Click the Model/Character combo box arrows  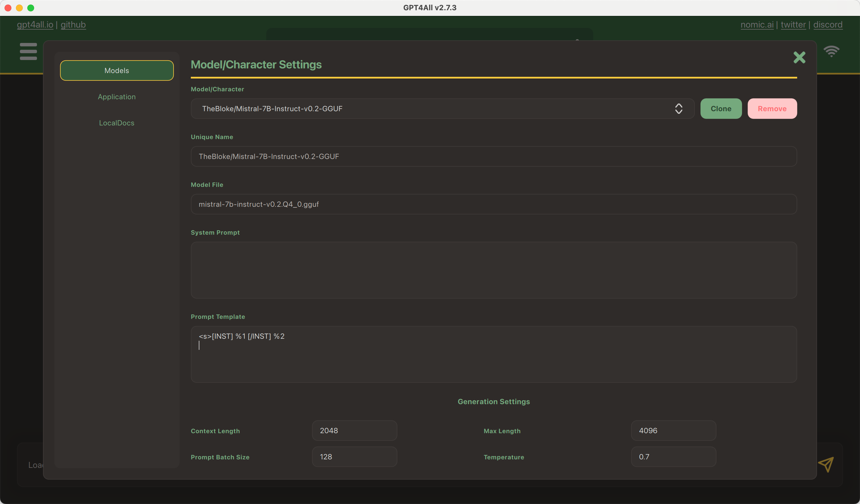pyautogui.click(x=679, y=109)
